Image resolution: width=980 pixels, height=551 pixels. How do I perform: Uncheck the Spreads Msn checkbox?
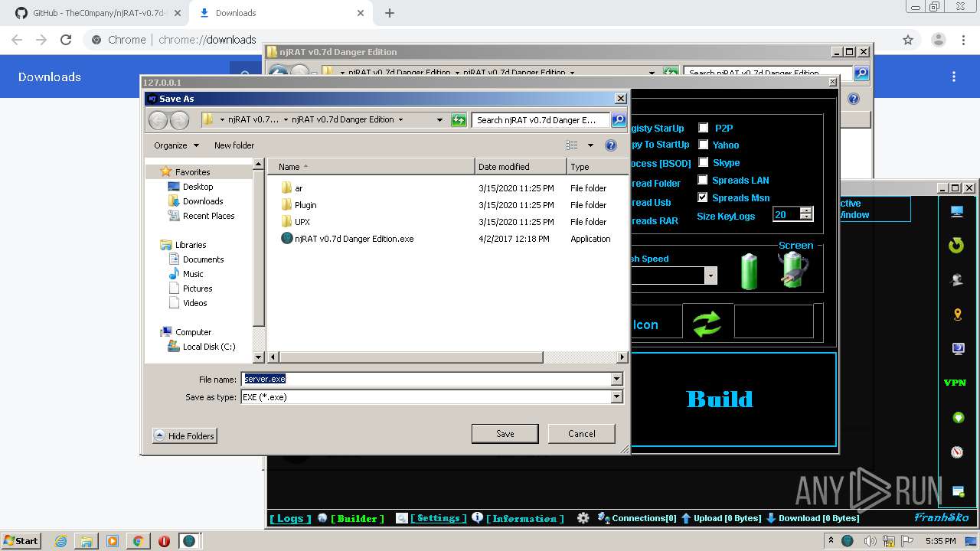703,197
